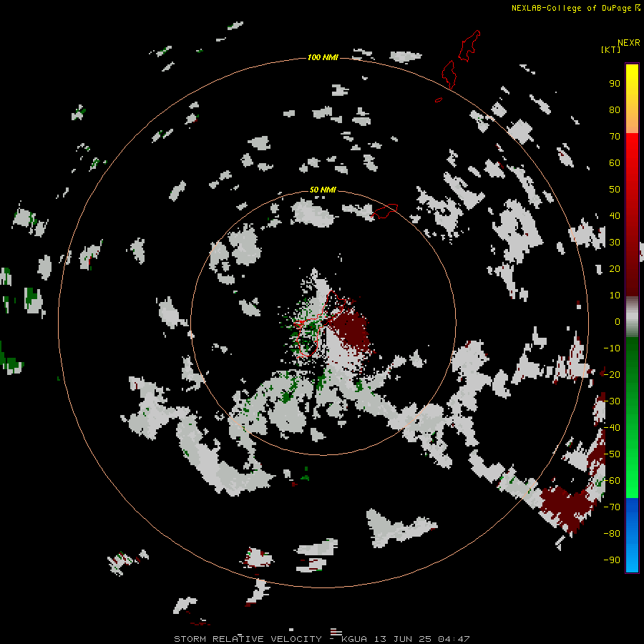Click the -50 value on the velocity scale

[612, 454]
